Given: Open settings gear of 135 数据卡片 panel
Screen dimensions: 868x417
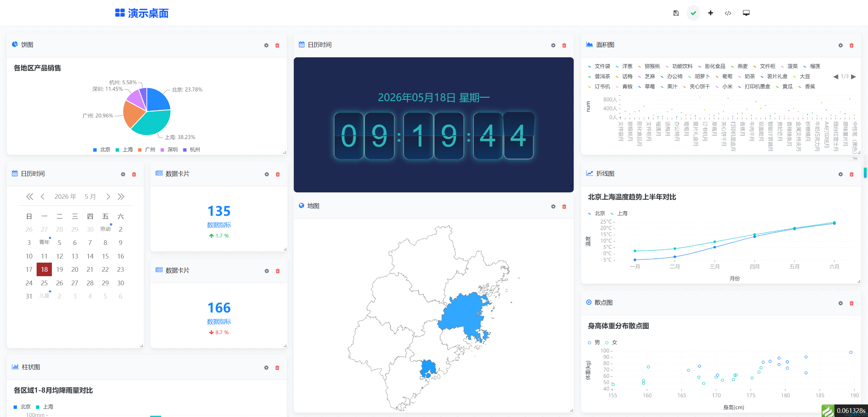Looking at the screenshot, I should coord(267,174).
